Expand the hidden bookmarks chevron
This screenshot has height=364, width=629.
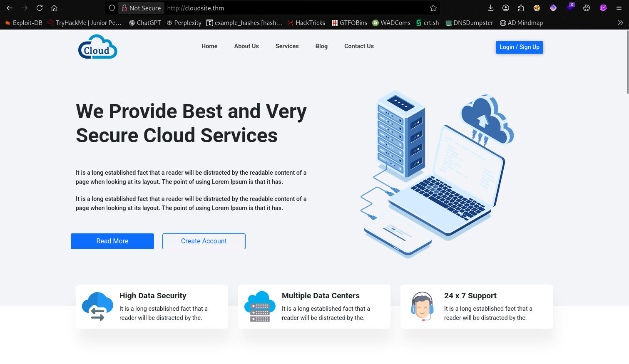621,23
